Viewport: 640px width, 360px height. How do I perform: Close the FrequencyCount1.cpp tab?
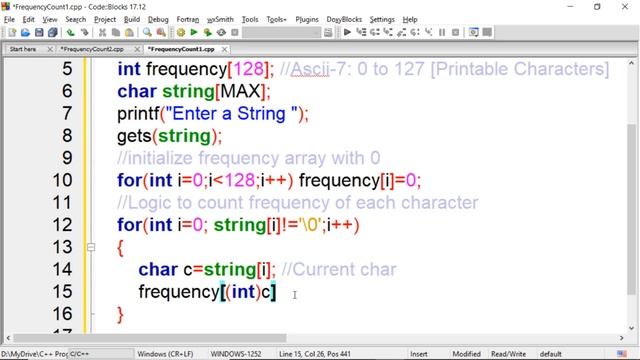(x=224, y=49)
